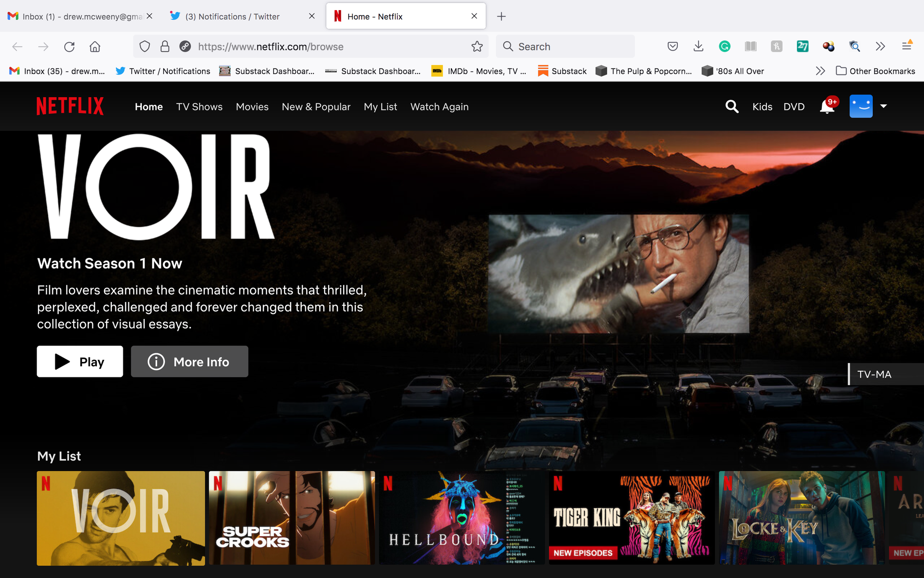This screenshot has height=578, width=924.
Task: Expand the profile dropdown caret
Action: pos(883,106)
